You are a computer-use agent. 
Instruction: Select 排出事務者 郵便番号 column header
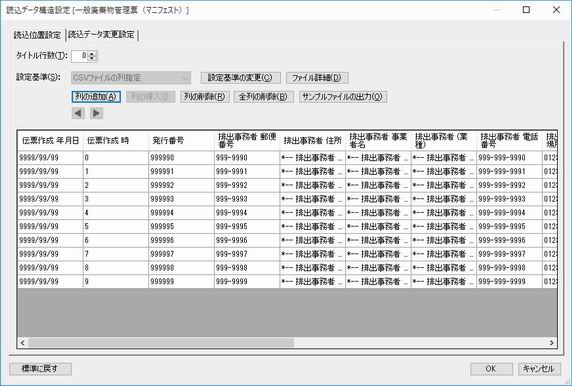click(247, 140)
